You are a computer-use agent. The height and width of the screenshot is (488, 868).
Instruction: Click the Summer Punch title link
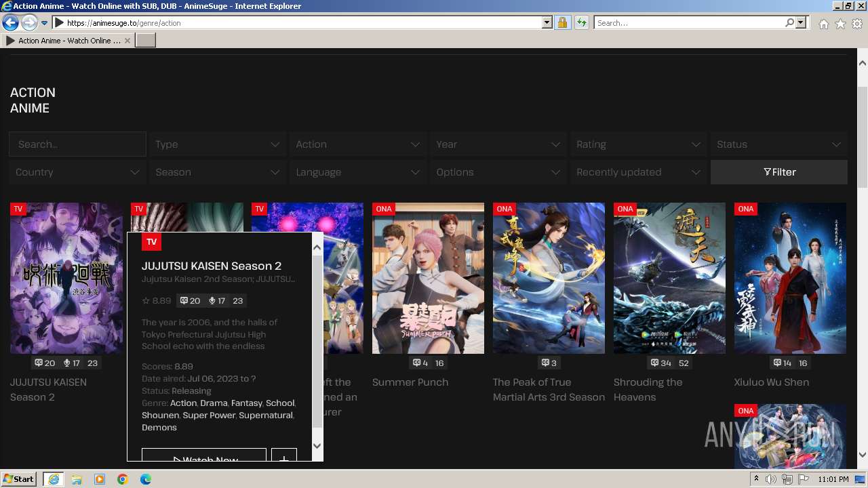coord(410,382)
